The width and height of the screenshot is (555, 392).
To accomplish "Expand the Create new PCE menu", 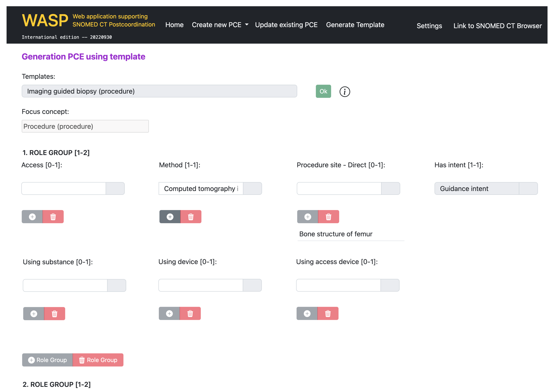I will click(220, 25).
